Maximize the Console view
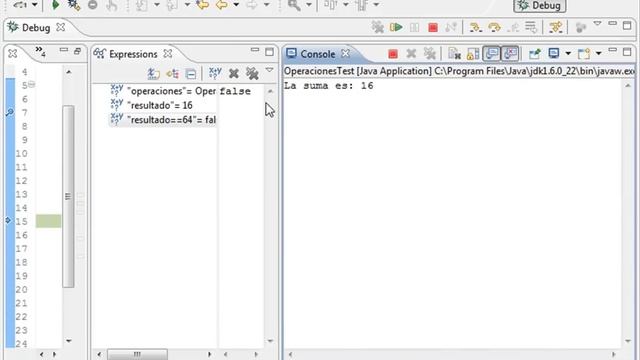 coord(627,52)
